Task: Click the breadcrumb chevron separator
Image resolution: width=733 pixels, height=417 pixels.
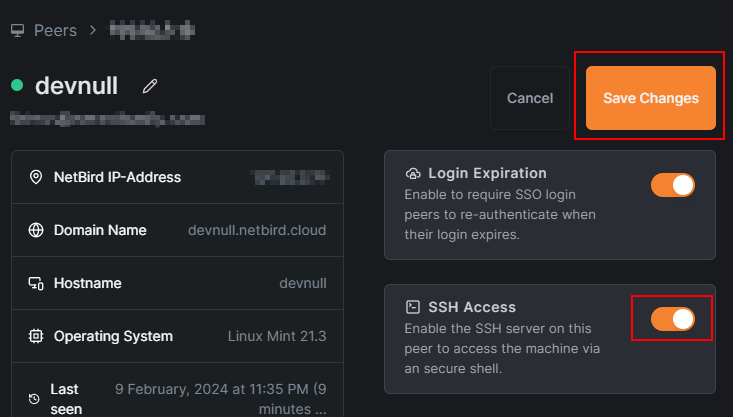Action: tap(93, 30)
